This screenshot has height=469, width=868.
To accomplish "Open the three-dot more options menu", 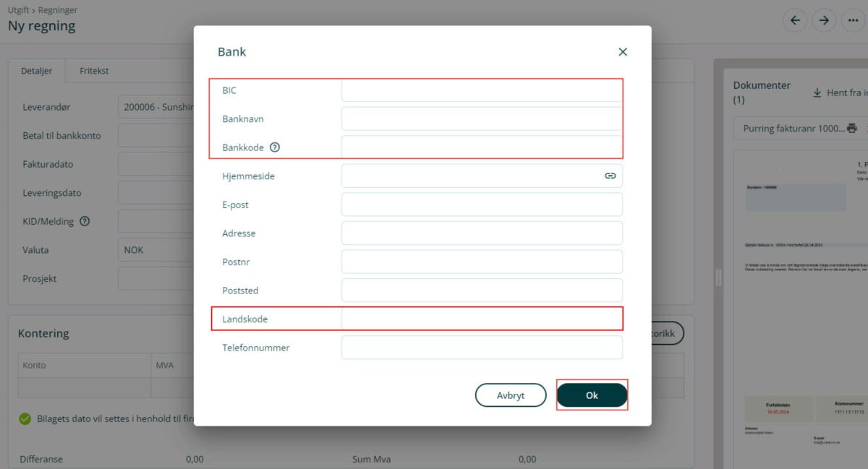I will click(x=852, y=20).
